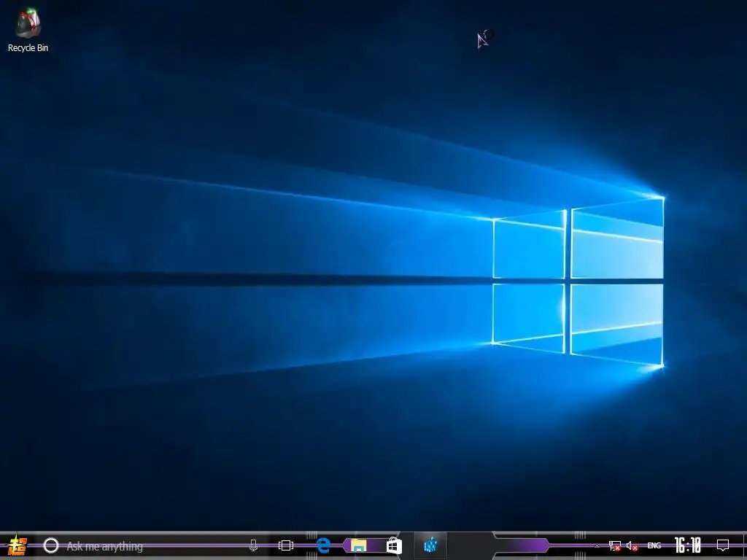This screenshot has height=560, width=747.
Task: Open the disconnected network tray icon
Action: 614,545
